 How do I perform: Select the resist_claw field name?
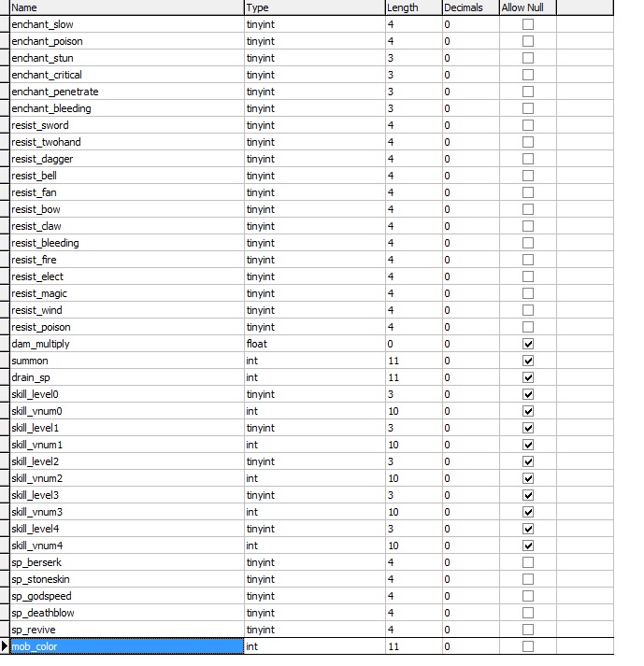[x=127, y=226]
